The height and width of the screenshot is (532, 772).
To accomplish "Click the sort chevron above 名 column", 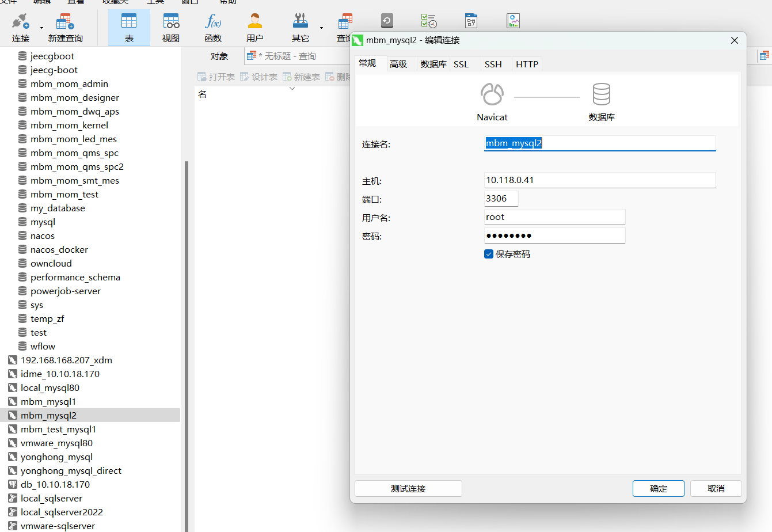I will click(x=292, y=88).
